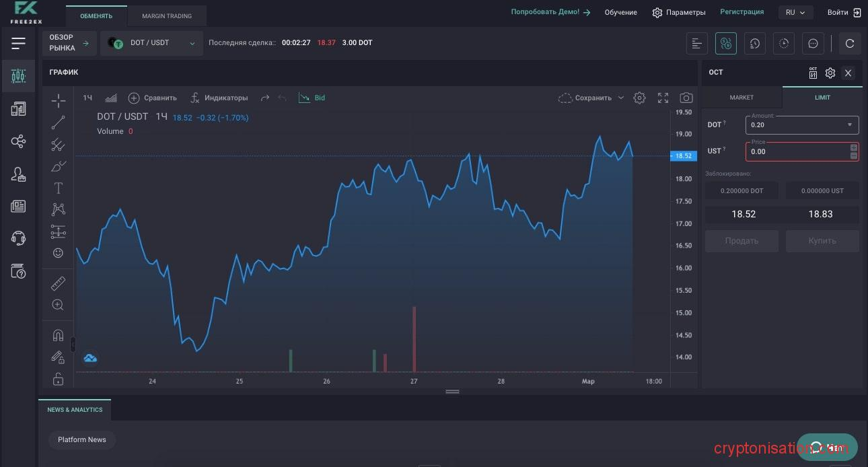Click the UST Price input field
This screenshot has width=868, height=467.
pos(797,151)
